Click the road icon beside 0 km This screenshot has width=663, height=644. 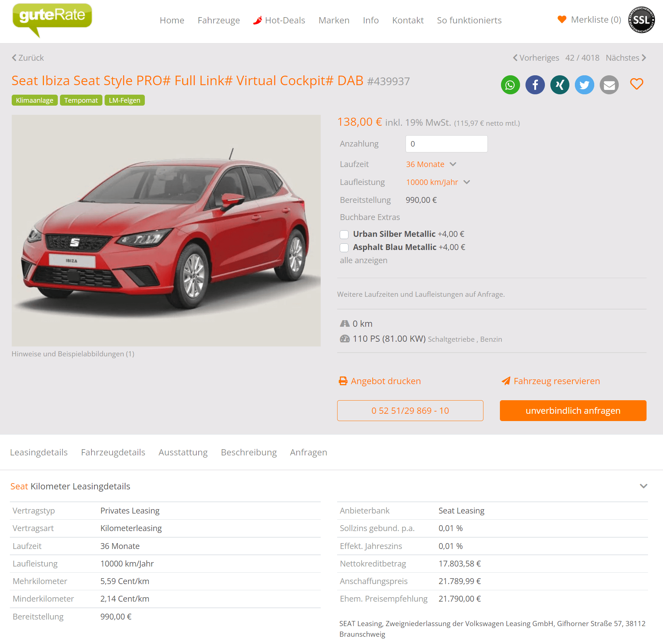345,323
